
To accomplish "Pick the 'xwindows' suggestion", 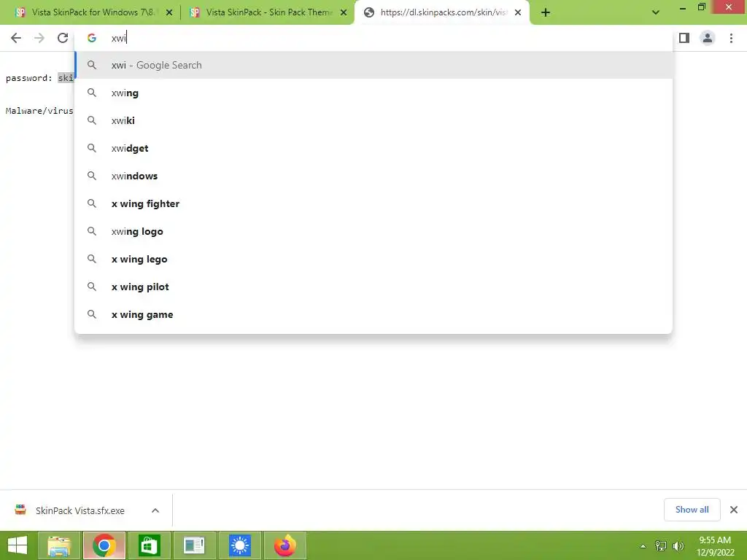I will 373,176.
